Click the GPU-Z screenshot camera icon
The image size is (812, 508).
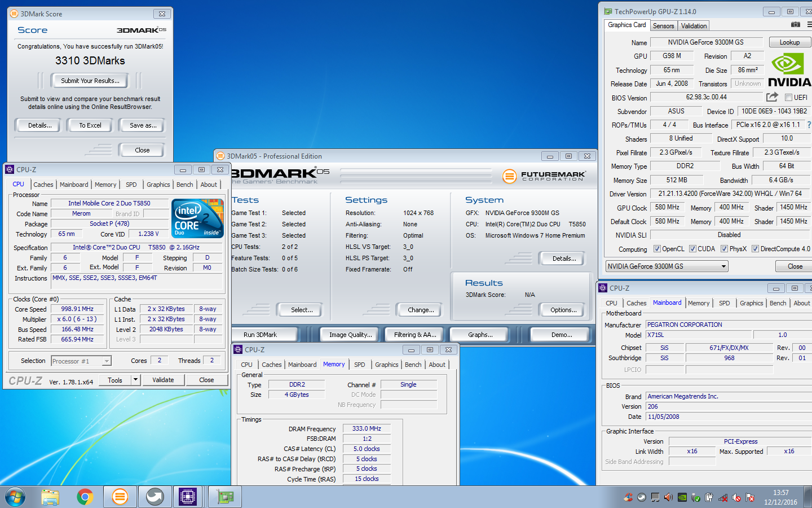tap(795, 25)
